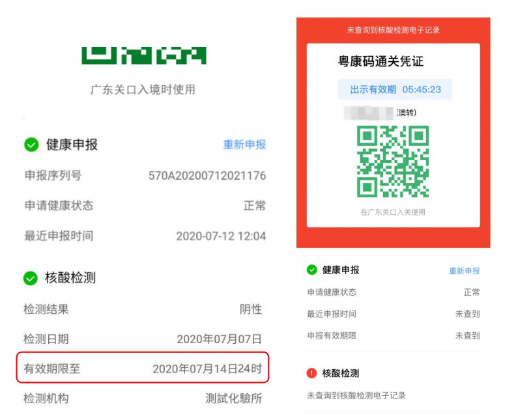Click the 检测结果 label
This screenshot has height=420, width=518.
(46, 309)
